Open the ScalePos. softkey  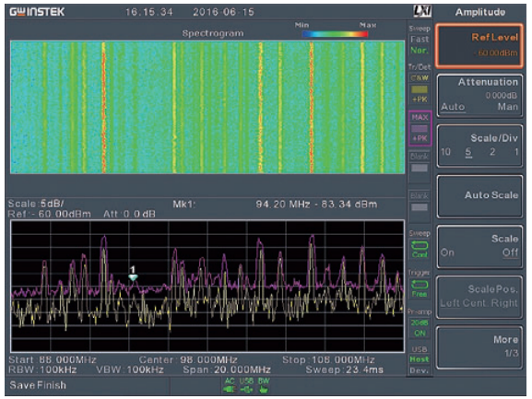[479, 298]
